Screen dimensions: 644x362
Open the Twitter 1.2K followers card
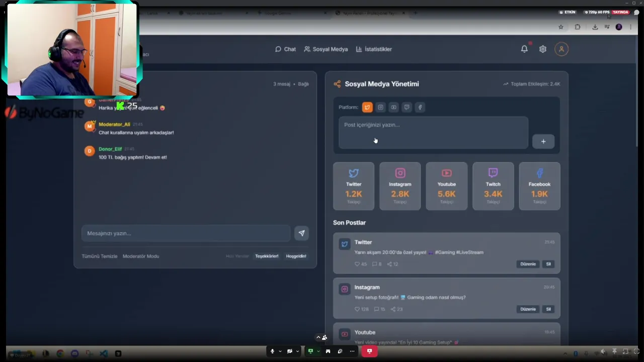pos(354,186)
